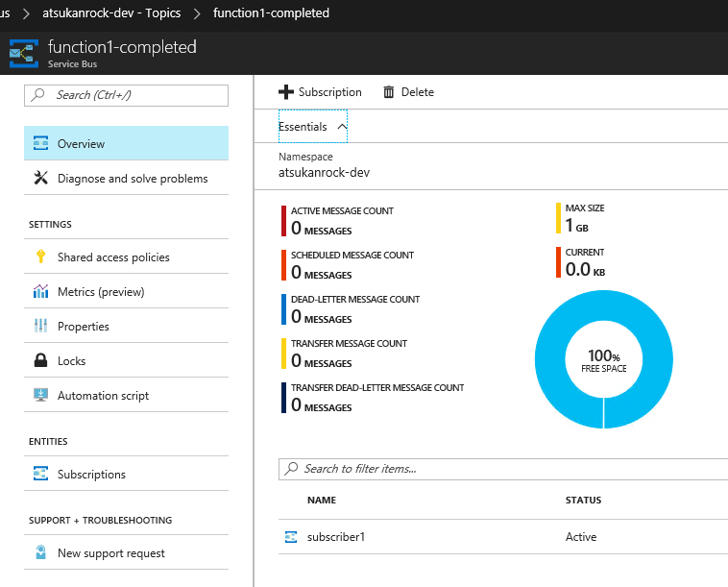Screen dimensions: 728x587
Task: Focus the sidebar Search (Ctrl+/) field
Action: coord(126,95)
